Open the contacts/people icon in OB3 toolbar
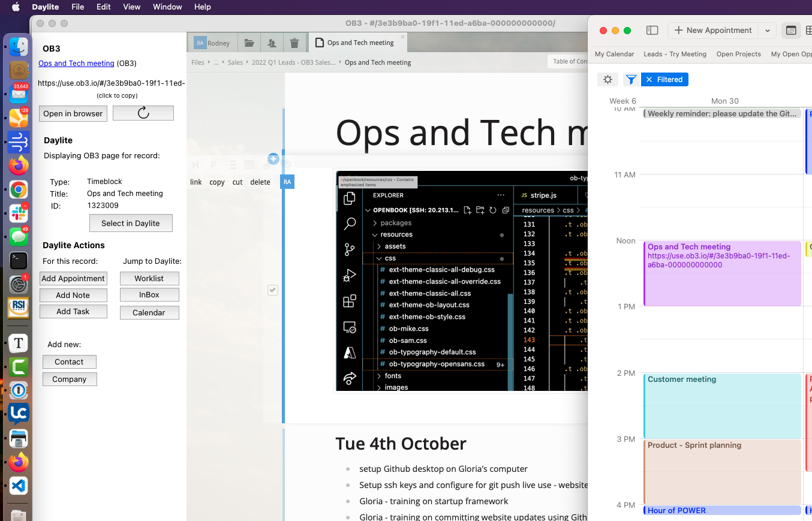 (272, 43)
